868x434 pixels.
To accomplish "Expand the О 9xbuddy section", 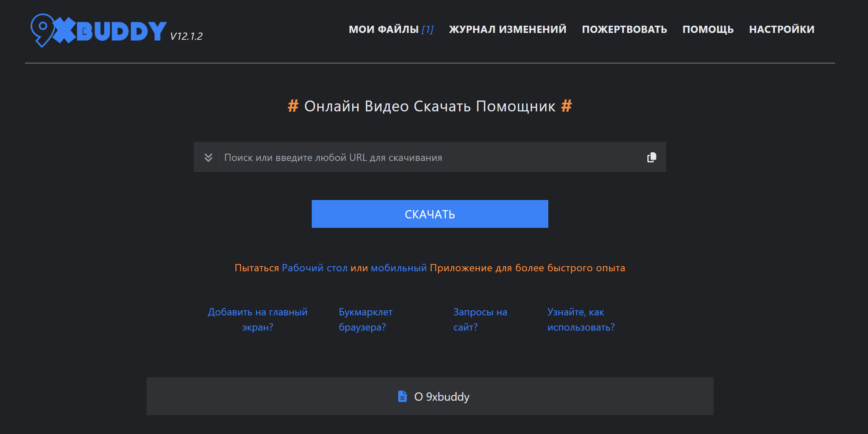I will pos(442,396).
